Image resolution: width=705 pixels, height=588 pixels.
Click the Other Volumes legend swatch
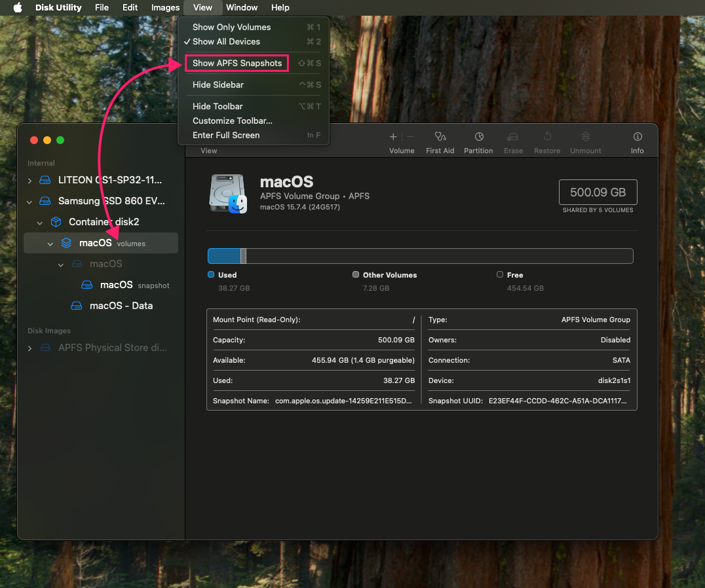(356, 274)
